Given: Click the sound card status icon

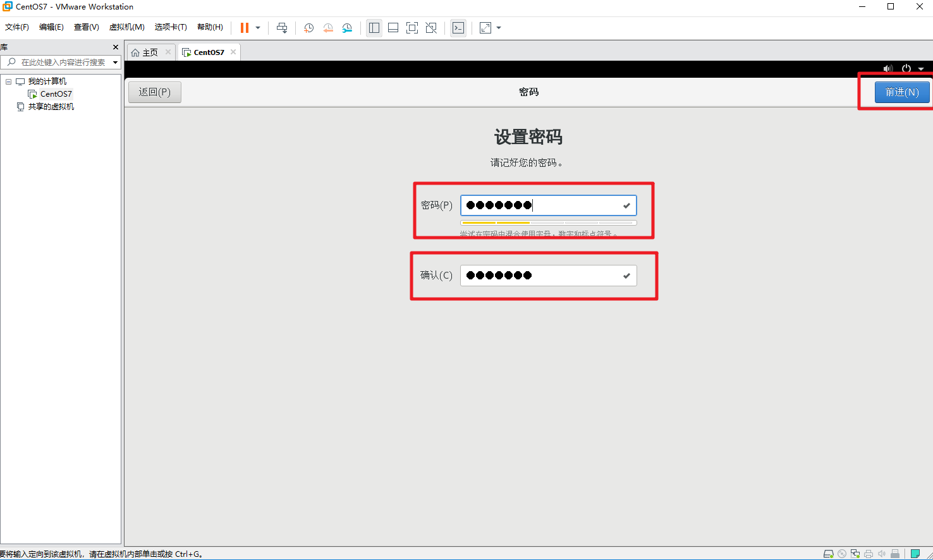Looking at the screenshot, I should [882, 554].
